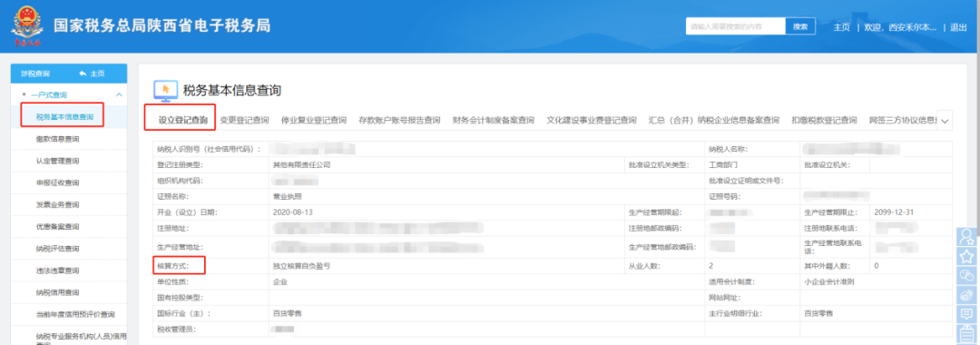Screen dimensions: 980x345
Task: Click the 主页 back-arrow in sidebar header
Action: point(92,74)
